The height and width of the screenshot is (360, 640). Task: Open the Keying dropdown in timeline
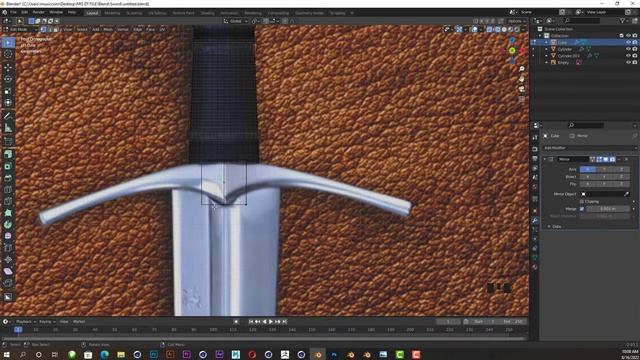tap(47, 322)
